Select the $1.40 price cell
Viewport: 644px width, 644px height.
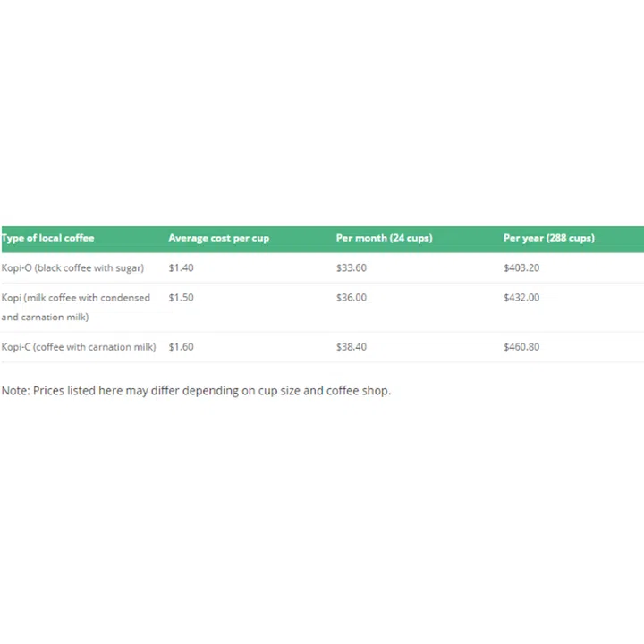181,267
